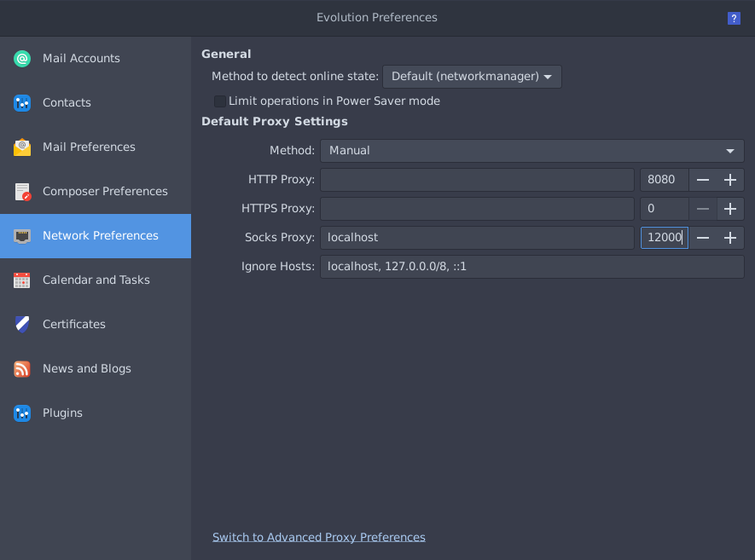Decrease the HTTP Proxy port number

703,180
